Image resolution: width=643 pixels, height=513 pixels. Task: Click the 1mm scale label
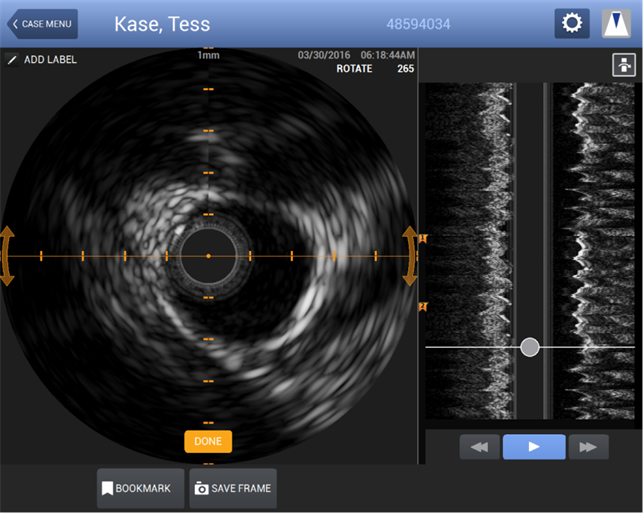coord(208,55)
